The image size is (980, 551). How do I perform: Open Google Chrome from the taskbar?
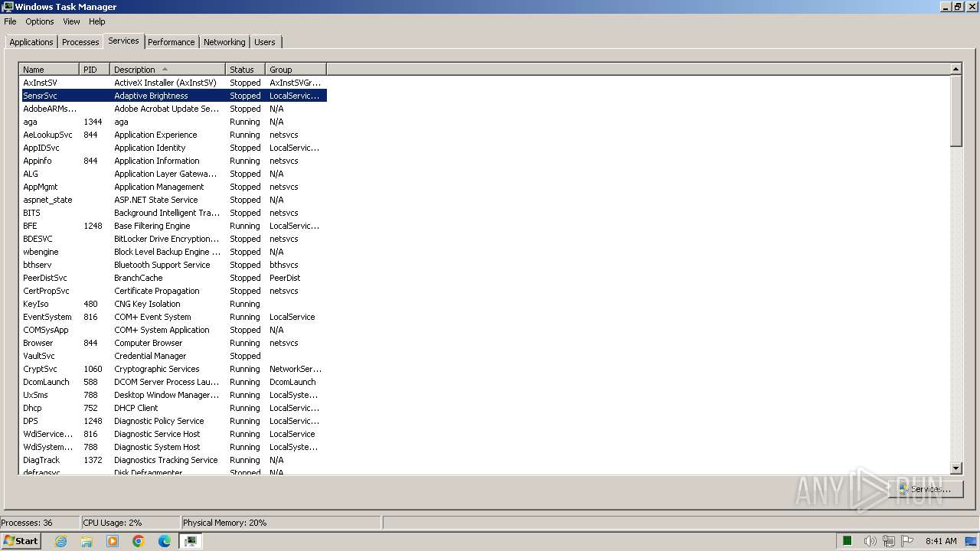coord(139,541)
